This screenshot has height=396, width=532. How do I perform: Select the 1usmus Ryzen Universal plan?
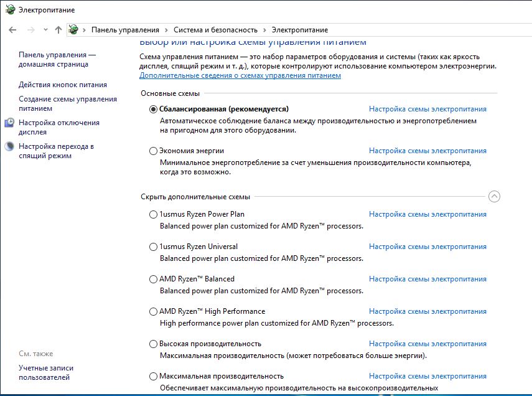pos(154,247)
